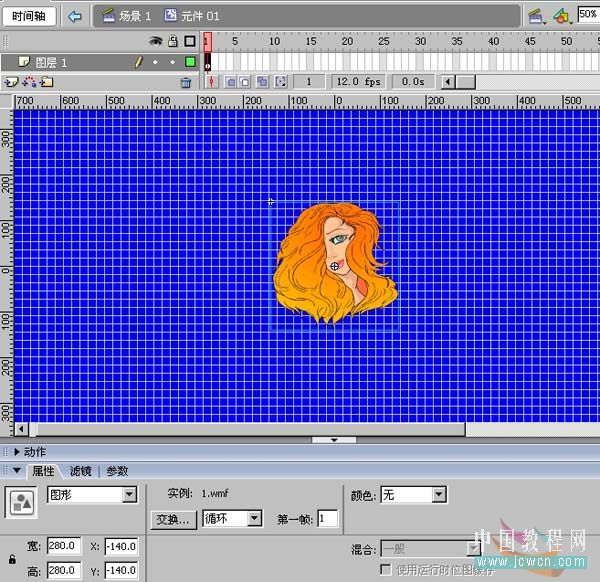Expand the 颜色 color effect dropdown
600x582 pixels.
439,495
